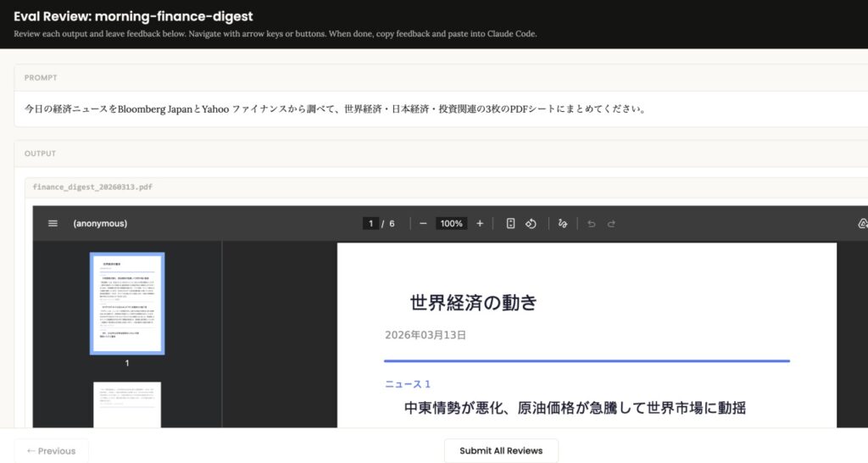Rotate the PDF counterclockwise
Screen dimensions: 868x463
click(531, 223)
